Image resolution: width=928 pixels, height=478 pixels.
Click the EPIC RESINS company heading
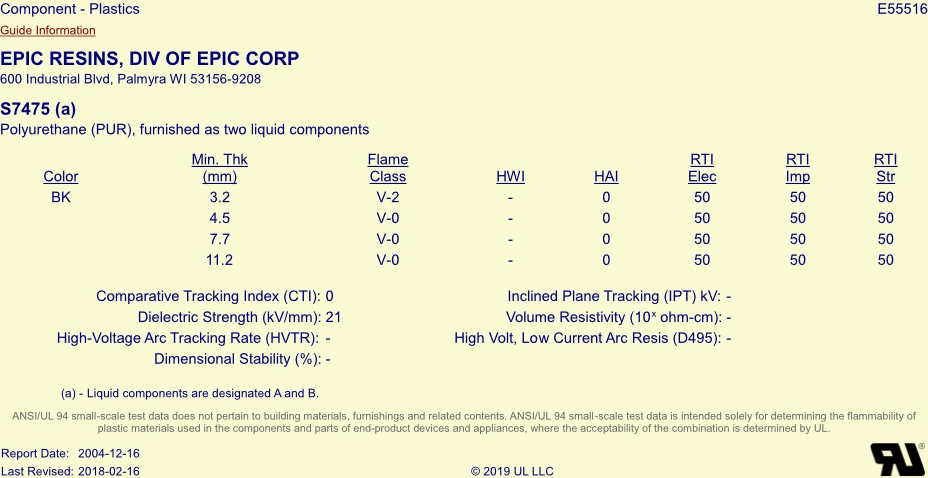(x=150, y=59)
